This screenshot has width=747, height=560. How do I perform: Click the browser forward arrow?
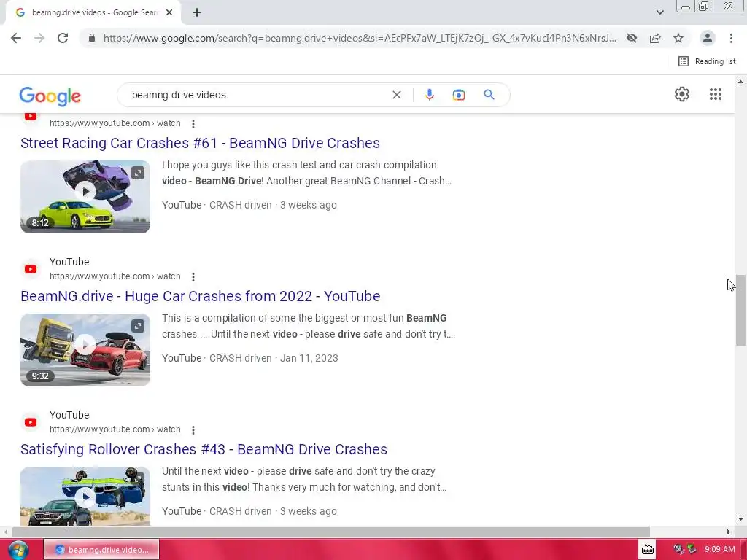(x=39, y=38)
